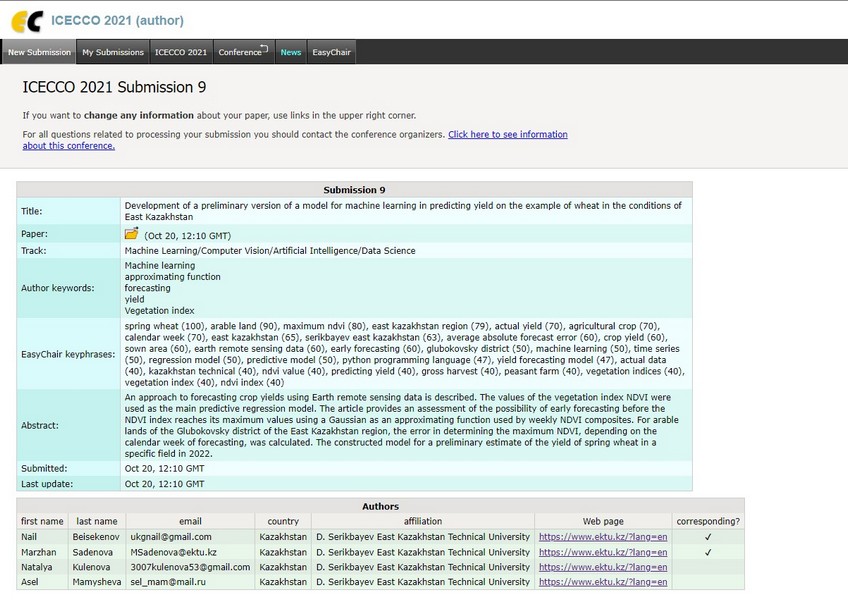Click corresponding checkmark for Nail Beisekenov
This screenshot has height=600, width=848.
coord(708,537)
